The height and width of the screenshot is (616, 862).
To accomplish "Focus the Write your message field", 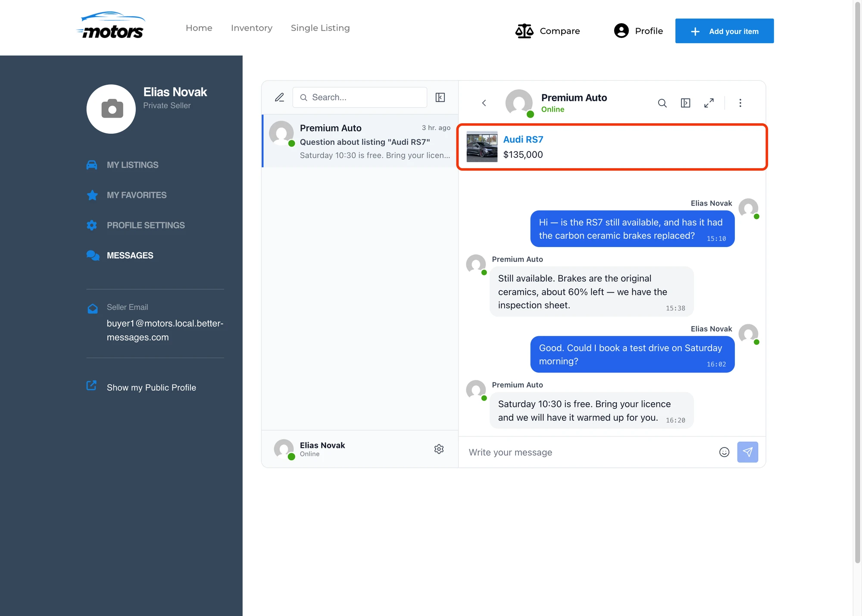I will [x=589, y=452].
